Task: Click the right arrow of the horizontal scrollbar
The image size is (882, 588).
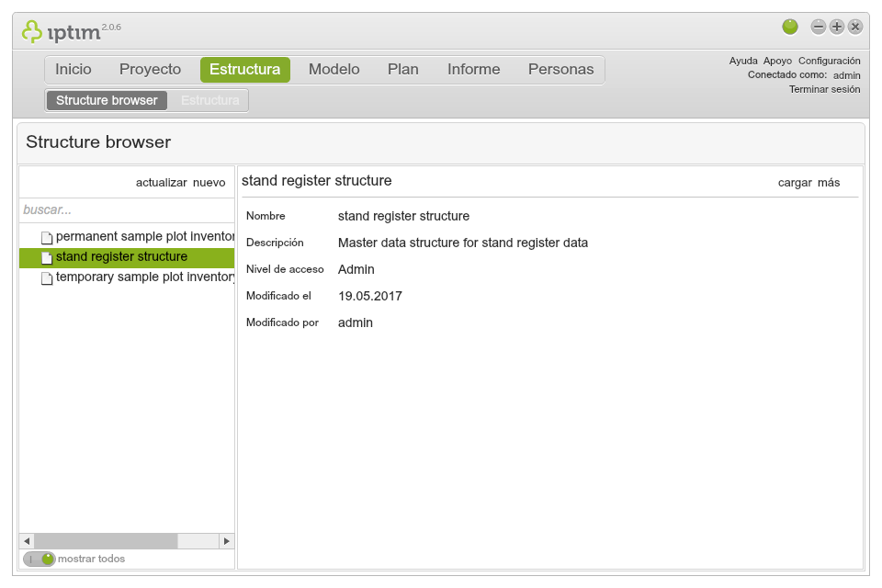Action: click(x=226, y=541)
